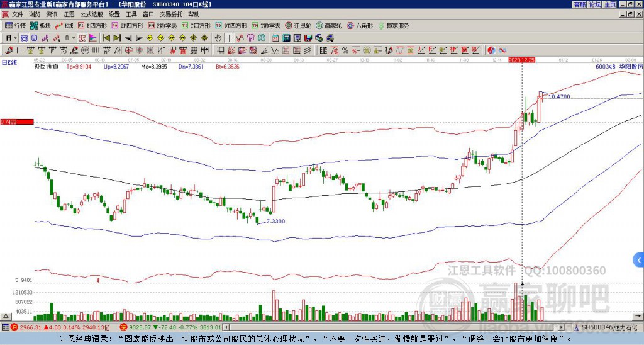
Task: Click the black left arrow icon
Action: pyautogui.click(x=128, y=38)
